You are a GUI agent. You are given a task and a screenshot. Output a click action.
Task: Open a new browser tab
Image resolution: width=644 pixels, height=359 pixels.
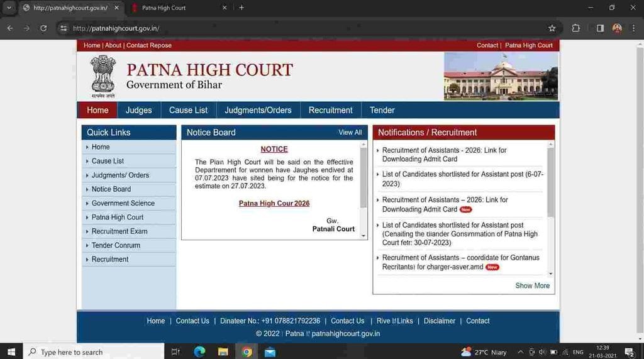241,8
